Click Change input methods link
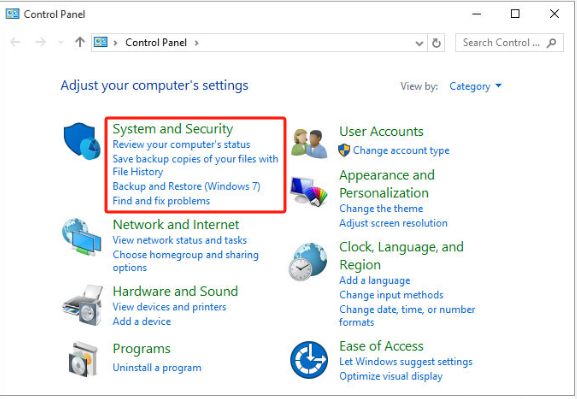The height and width of the screenshot is (399, 577). [391, 295]
